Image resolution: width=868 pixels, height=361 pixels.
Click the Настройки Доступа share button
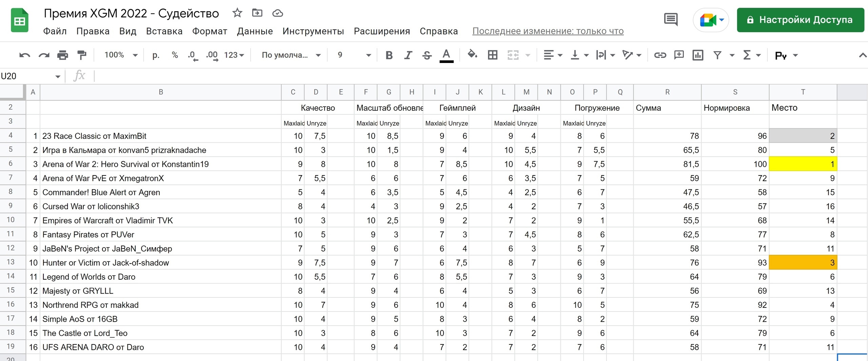(x=800, y=20)
